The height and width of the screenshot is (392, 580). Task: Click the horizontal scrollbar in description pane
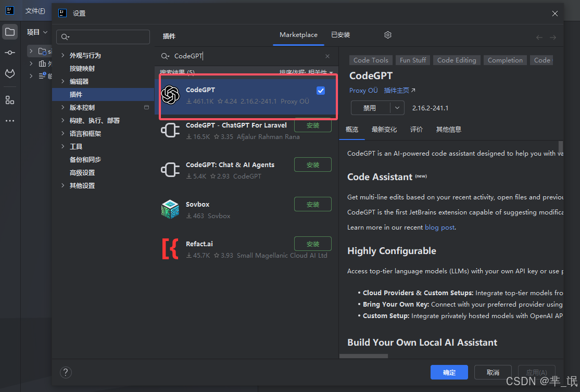click(x=363, y=356)
